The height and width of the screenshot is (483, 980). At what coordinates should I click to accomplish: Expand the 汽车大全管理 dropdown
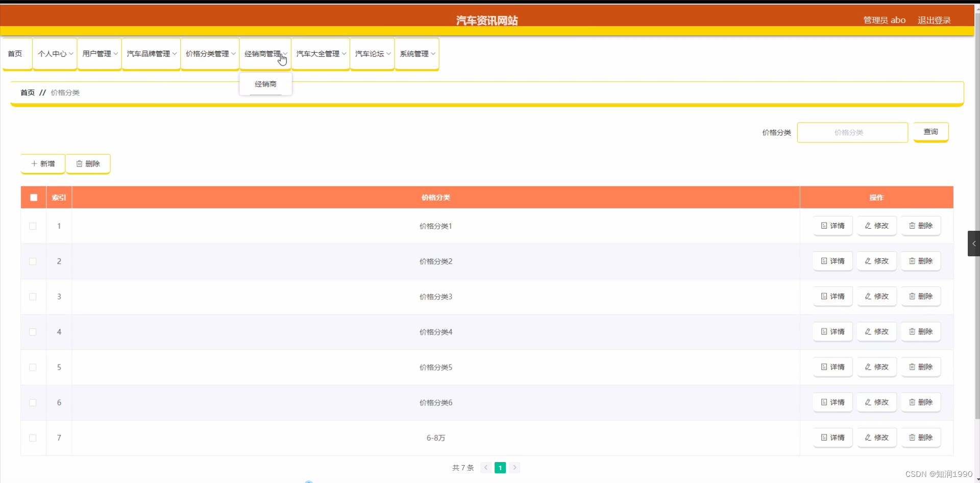[x=320, y=53]
